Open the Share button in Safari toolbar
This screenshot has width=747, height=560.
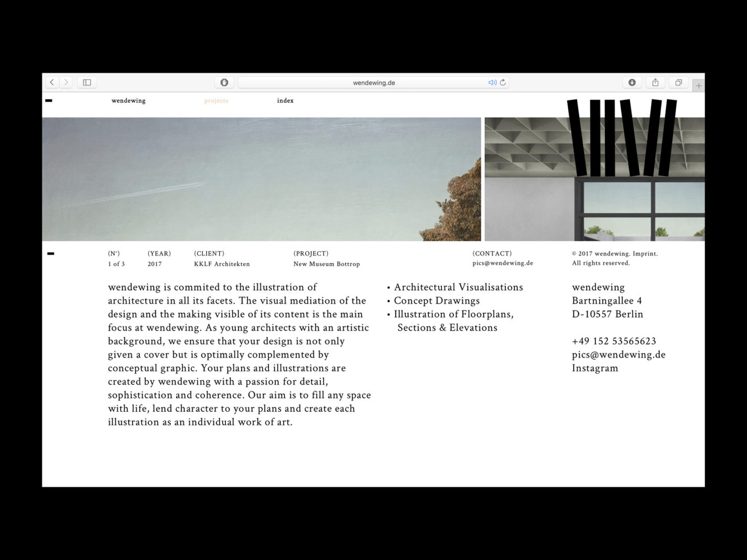655,82
